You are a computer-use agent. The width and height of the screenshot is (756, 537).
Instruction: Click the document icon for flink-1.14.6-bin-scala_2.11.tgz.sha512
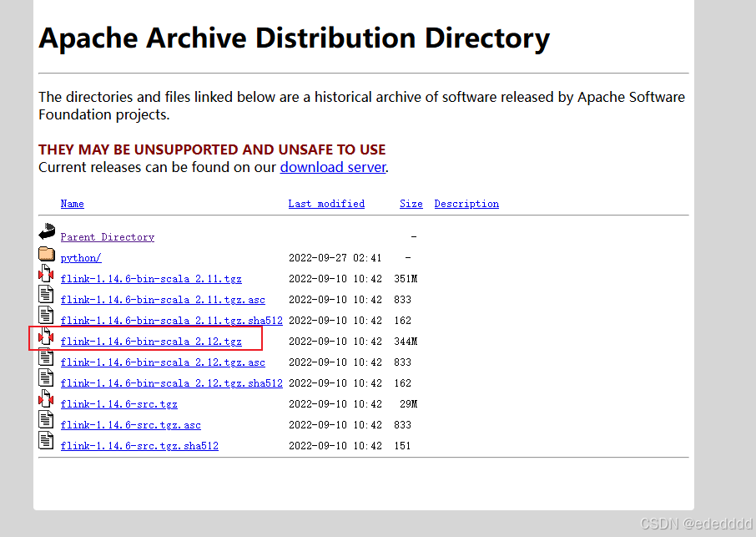click(x=46, y=315)
